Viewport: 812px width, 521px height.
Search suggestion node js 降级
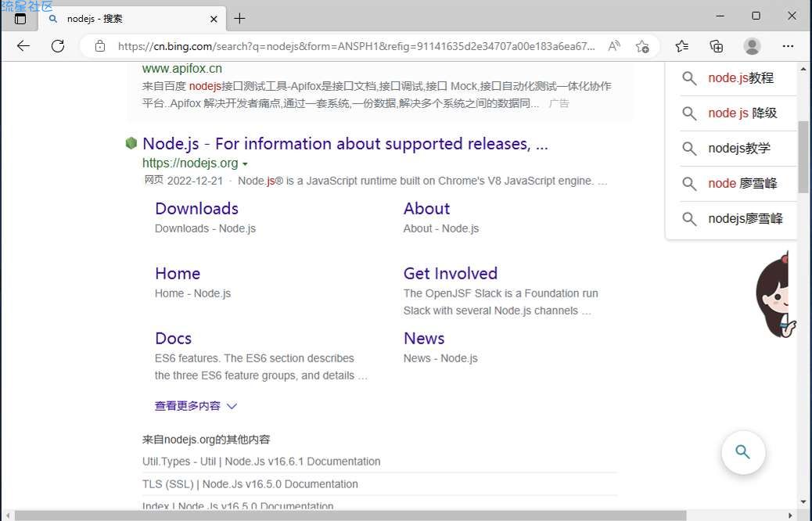click(742, 113)
